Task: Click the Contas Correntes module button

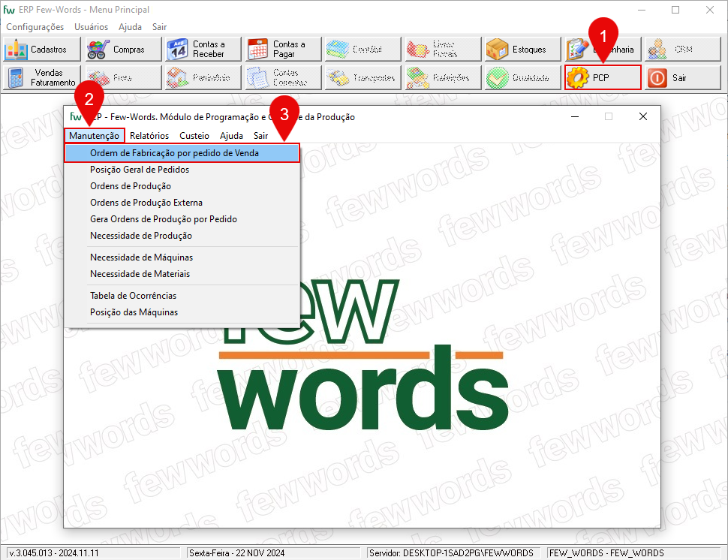Action: pos(283,77)
